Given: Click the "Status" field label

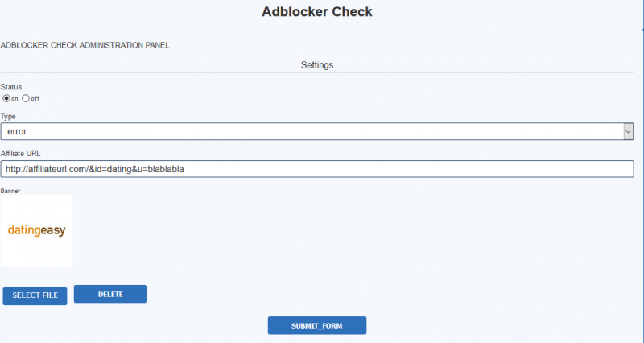Looking at the screenshot, I should click(11, 87).
